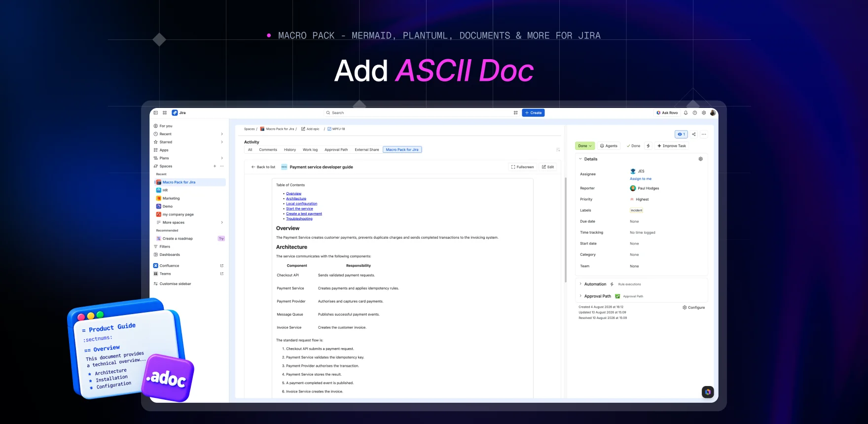Collapse the sidebar using the panel icon
This screenshot has height=424, width=868.
(x=156, y=113)
